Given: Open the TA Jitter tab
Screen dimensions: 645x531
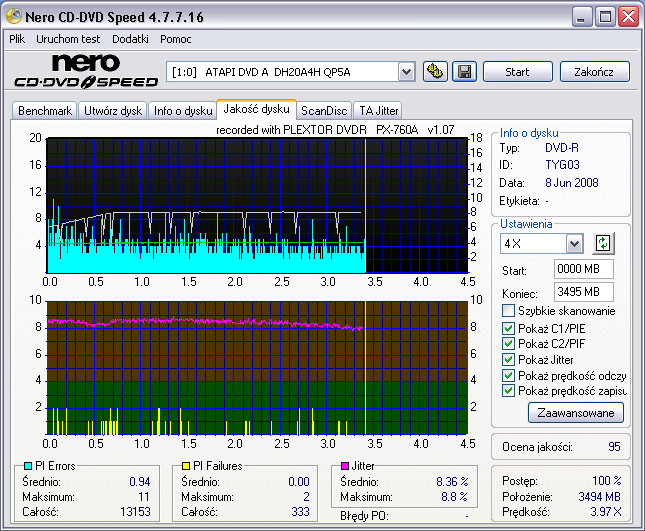Looking at the screenshot, I should click(x=378, y=111).
